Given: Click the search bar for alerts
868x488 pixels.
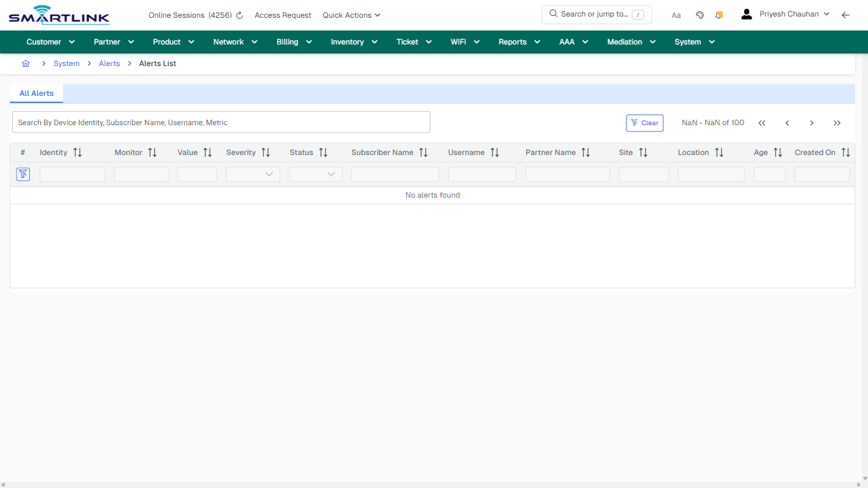Looking at the screenshot, I should pyautogui.click(x=221, y=122).
